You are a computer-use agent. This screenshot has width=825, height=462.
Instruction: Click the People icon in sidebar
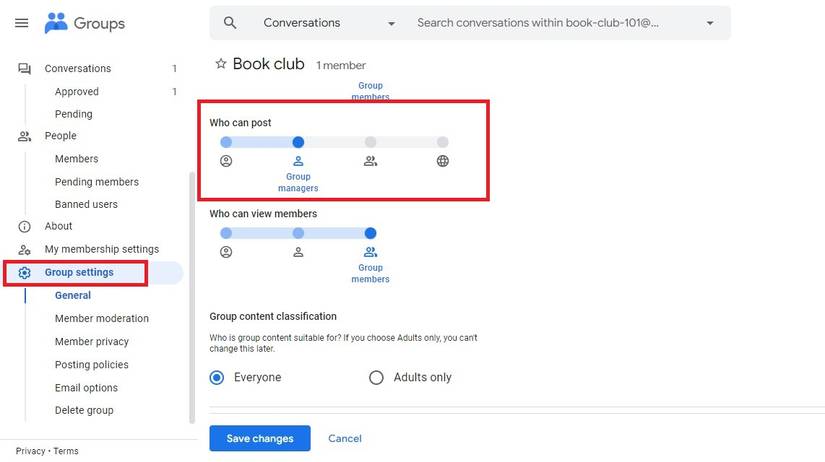tap(25, 136)
